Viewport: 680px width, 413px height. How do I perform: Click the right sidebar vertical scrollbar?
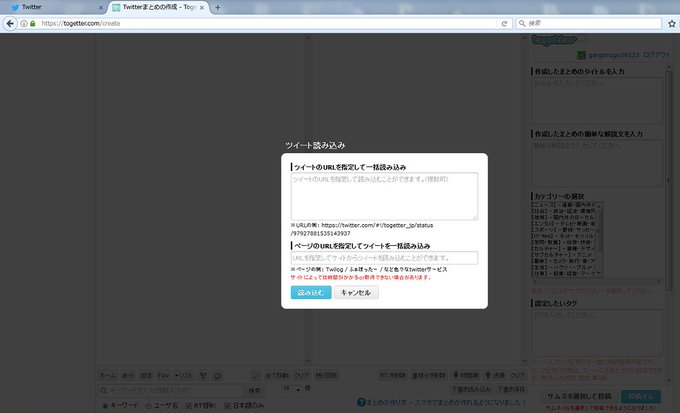[669, 223]
